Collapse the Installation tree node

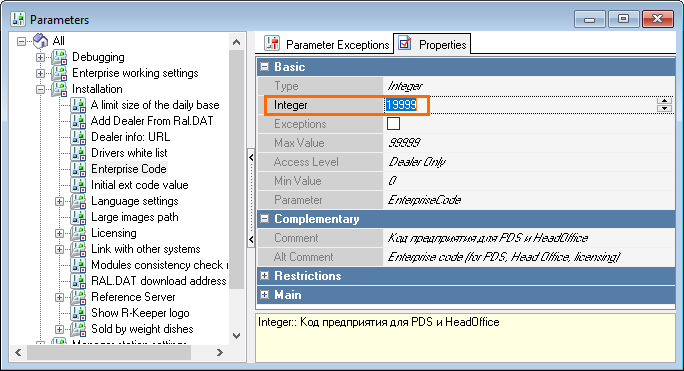tap(40, 89)
